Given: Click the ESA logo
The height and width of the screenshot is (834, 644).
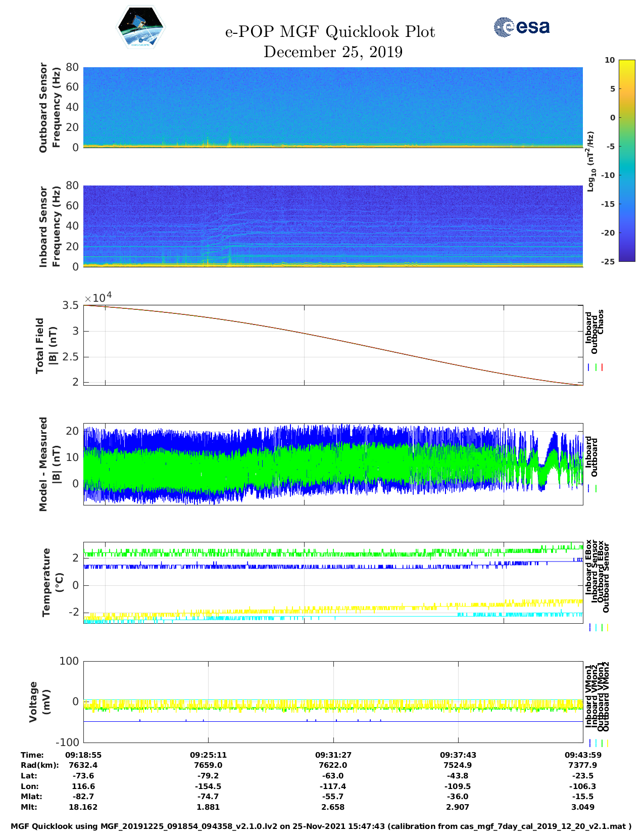Looking at the screenshot, I should [521, 27].
